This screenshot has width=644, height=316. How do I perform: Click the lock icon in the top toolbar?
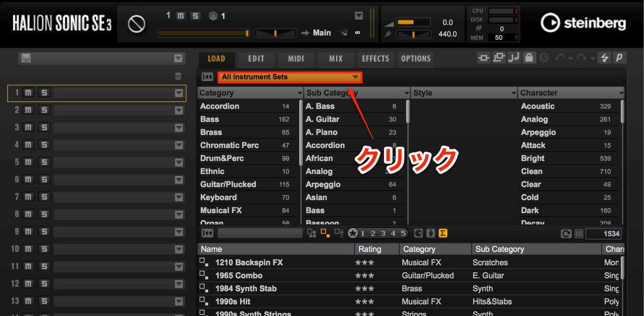(x=529, y=58)
